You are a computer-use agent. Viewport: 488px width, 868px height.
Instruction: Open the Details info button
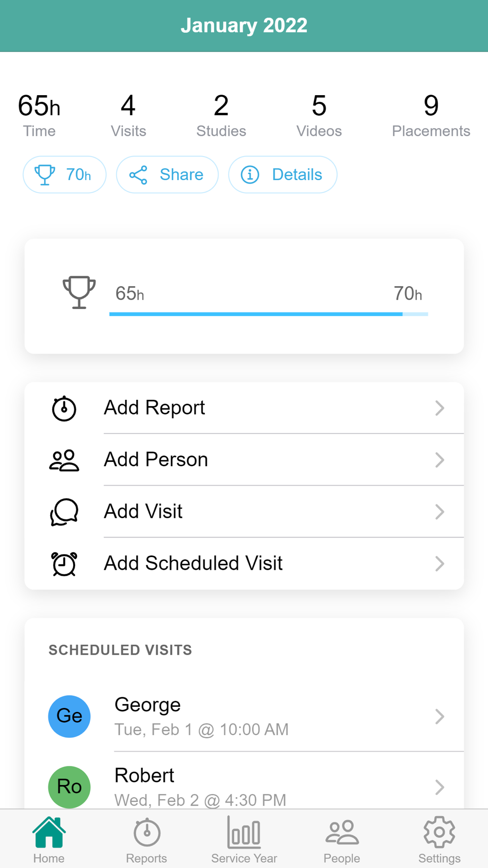pos(283,175)
